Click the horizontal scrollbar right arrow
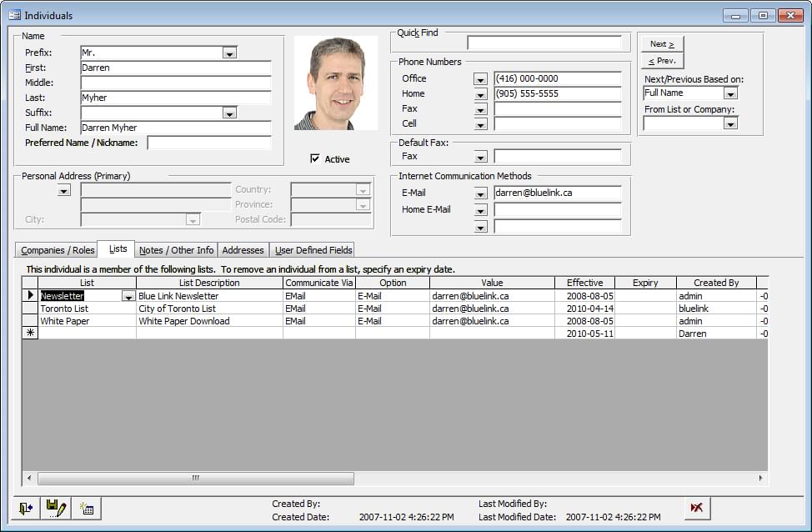Viewport: 812px width, 532px height. 760,479
